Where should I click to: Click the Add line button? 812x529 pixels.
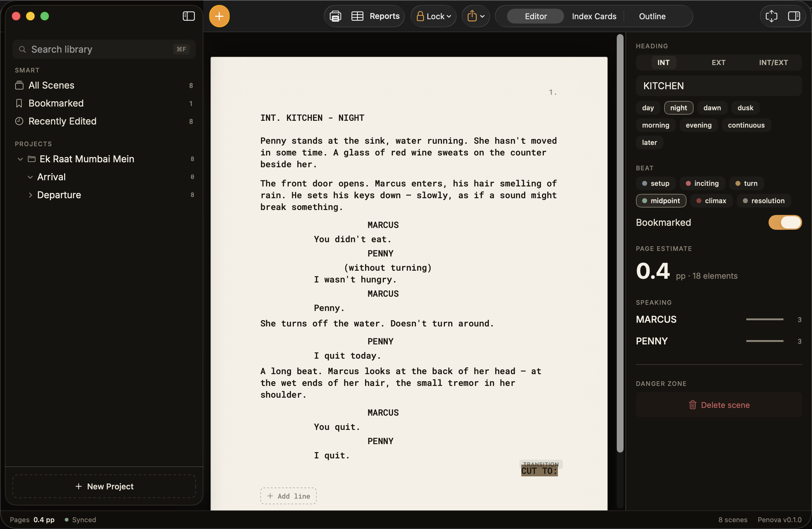(288, 496)
